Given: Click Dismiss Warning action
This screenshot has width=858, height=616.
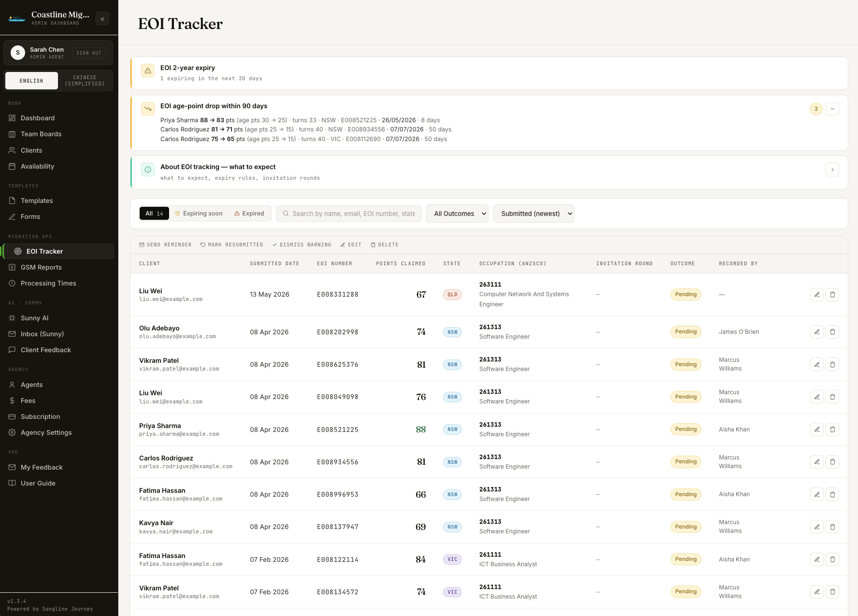Looking at the screenshot, I should coord(301,245).
